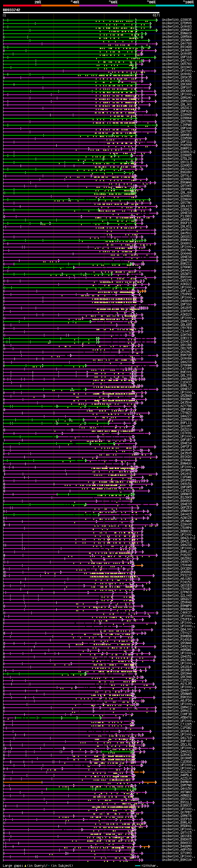Open hit UniRef100_Q39835
This screenshot has width=197, height=868.
[177, 20]
